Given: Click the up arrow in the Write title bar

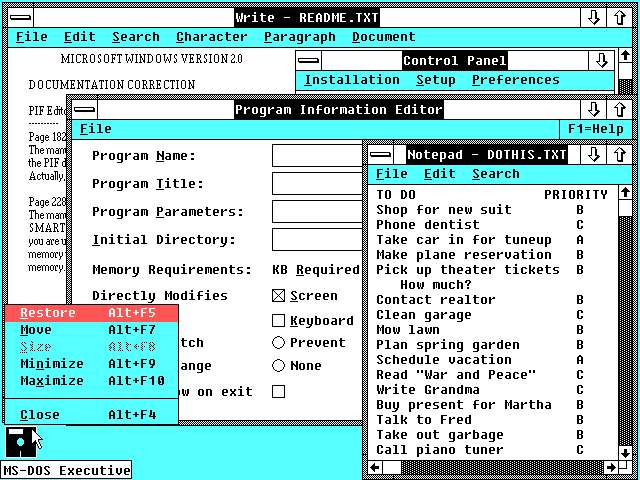Looking at the screenshot, I should (x=620, y=18).
